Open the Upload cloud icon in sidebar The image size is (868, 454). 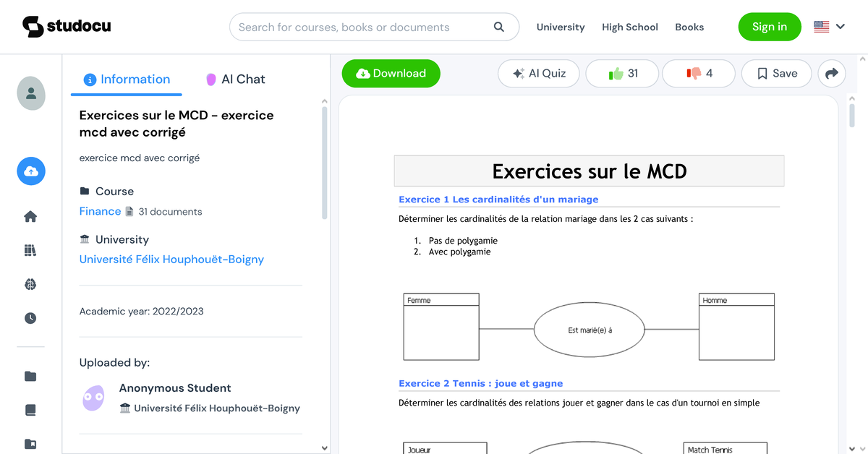pos(30,171)
